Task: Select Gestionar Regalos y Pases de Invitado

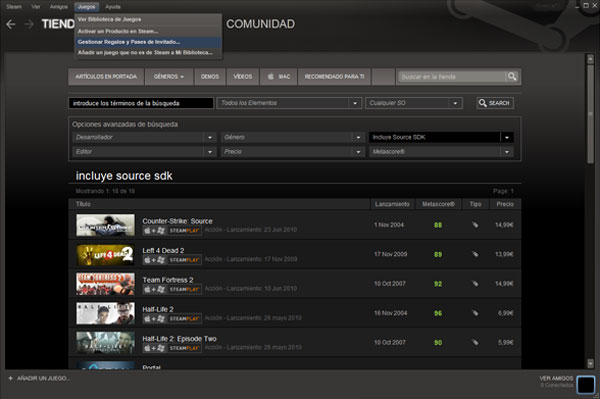Action: (148, 42)
